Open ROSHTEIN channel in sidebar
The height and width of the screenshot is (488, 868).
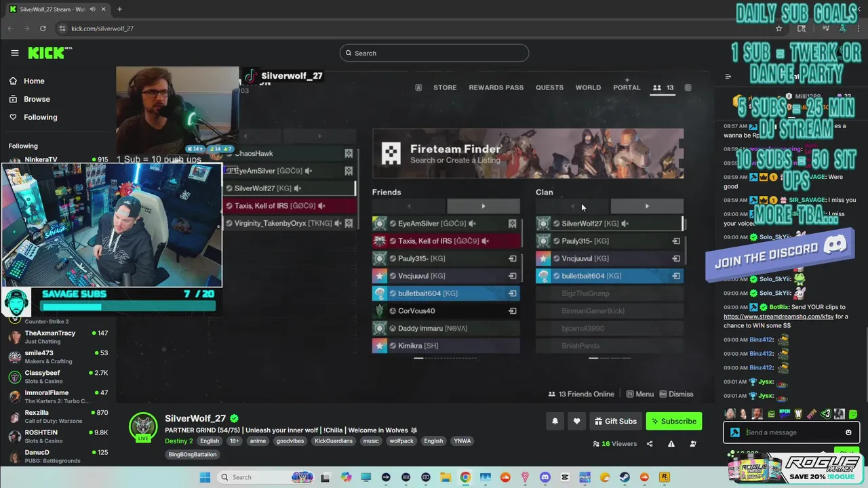click(x=58, y=436)
